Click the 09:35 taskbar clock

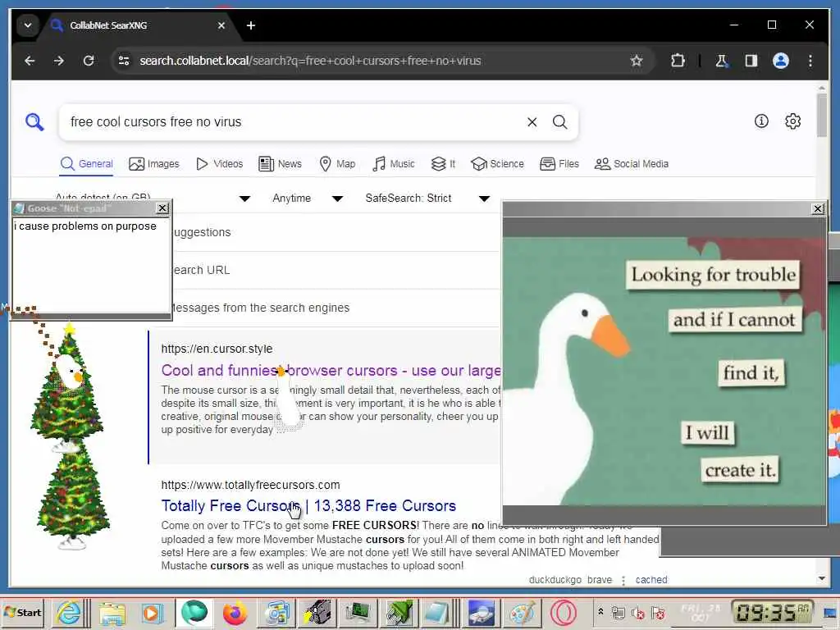[x=773, y=612]
